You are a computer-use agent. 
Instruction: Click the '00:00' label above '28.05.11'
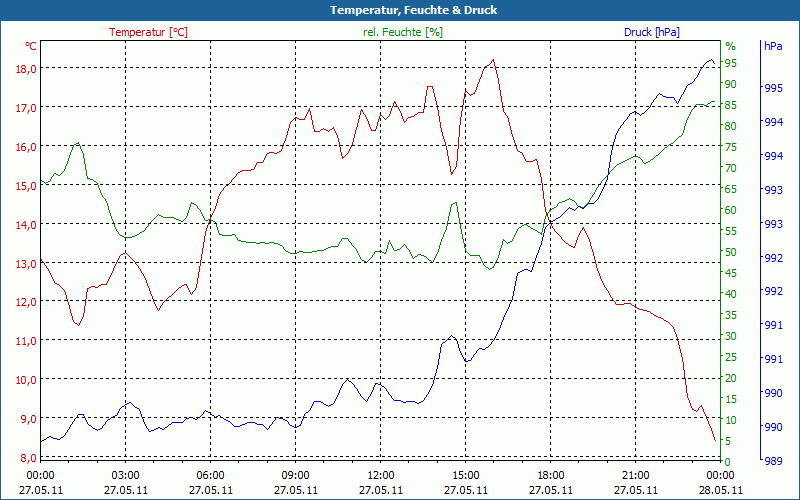(x=721, y=476)
